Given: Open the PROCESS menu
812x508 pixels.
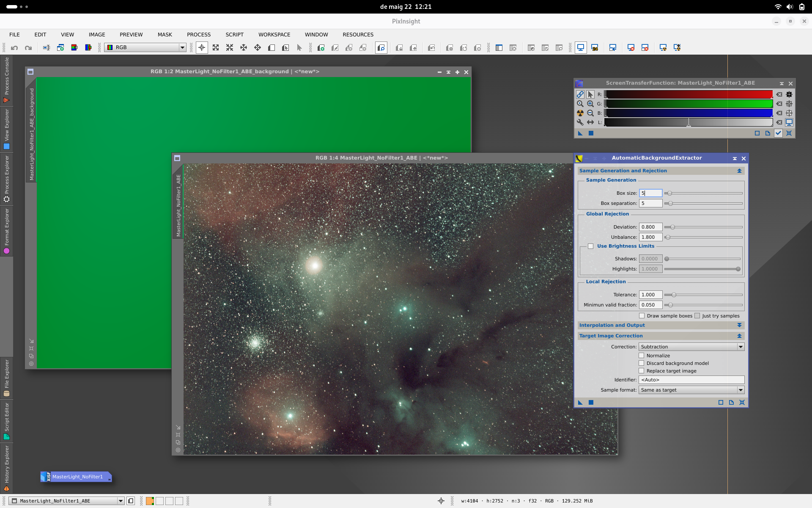Looking at the screenshot, I should coord(199,35).
